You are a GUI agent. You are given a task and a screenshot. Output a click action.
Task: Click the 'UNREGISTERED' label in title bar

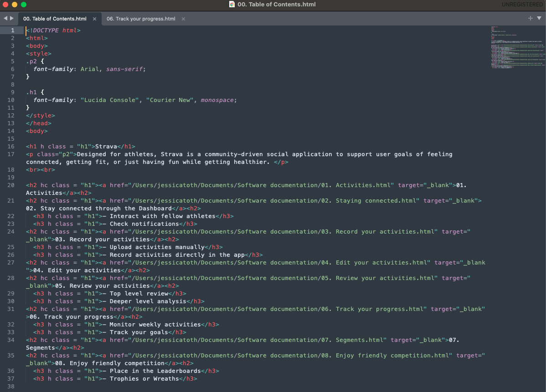click(x=522, y=4)
